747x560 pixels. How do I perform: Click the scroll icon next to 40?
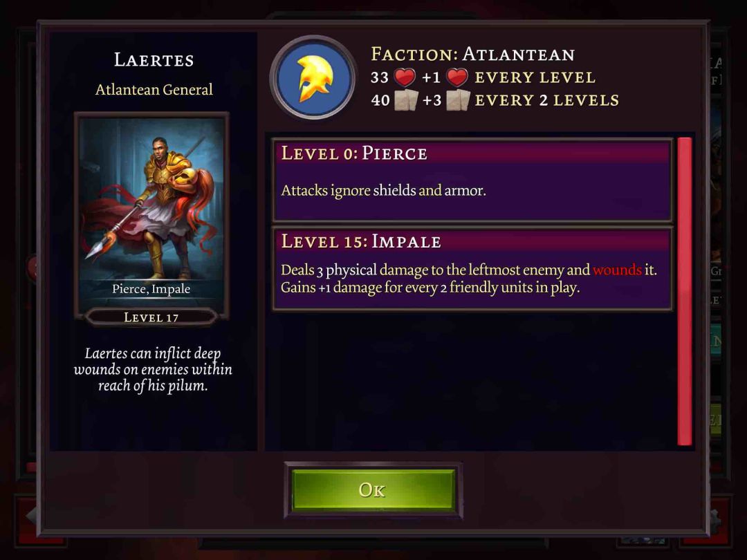click(x=407, y=100)
